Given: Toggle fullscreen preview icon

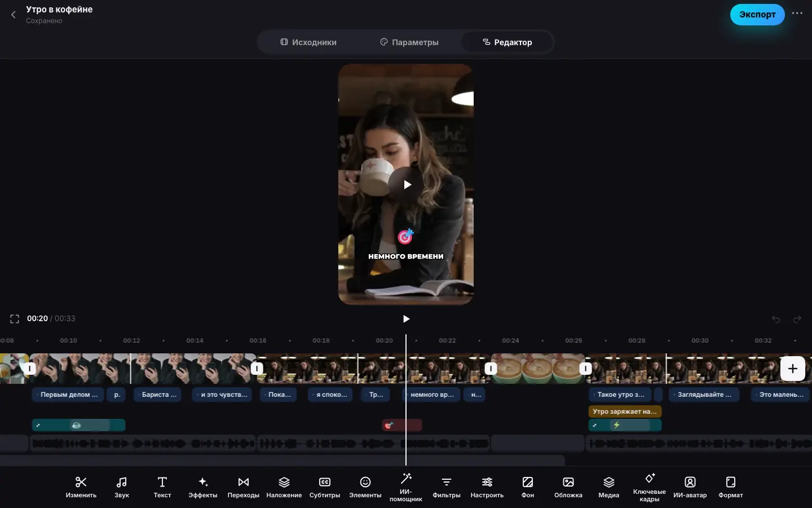Looking at the screenshot, I should 15,319.
